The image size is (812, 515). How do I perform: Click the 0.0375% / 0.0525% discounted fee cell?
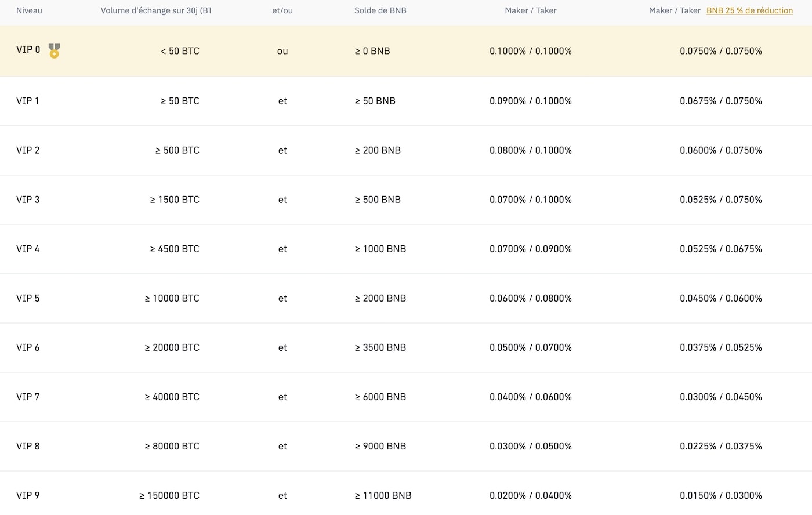pos(721,347)
